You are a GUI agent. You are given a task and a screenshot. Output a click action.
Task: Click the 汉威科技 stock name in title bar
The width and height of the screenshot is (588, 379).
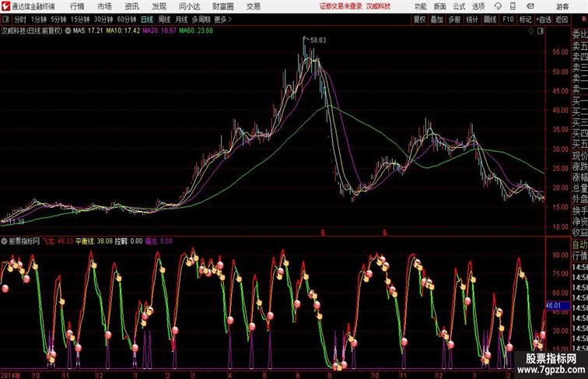pyautogui.click(x=378, y=6)
